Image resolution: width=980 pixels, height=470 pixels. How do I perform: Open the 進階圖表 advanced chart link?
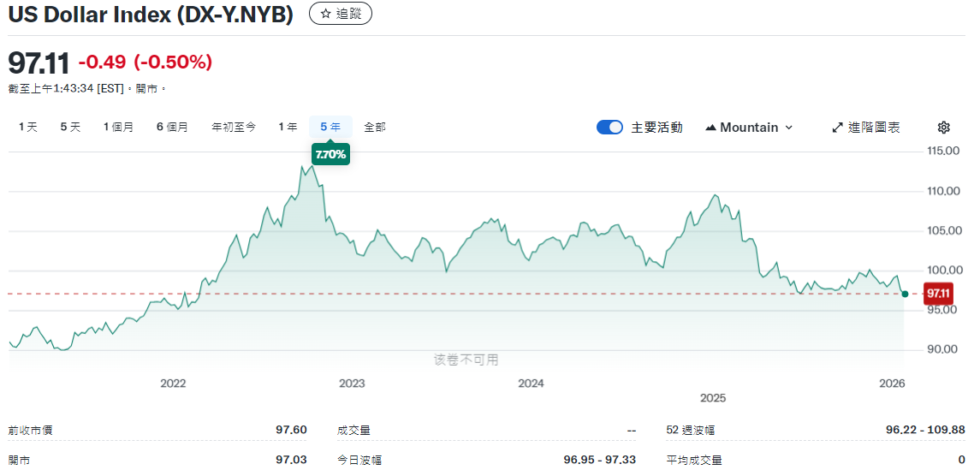click(873, 128)
